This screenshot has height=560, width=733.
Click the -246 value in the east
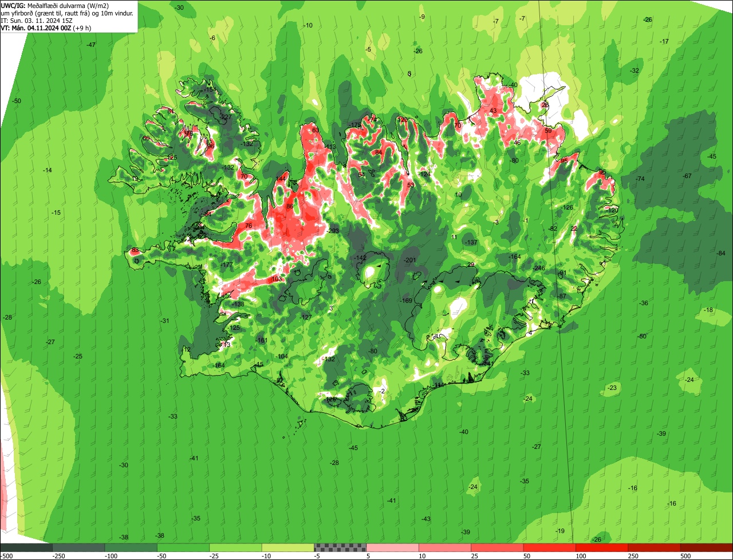[x=539, y=268]
